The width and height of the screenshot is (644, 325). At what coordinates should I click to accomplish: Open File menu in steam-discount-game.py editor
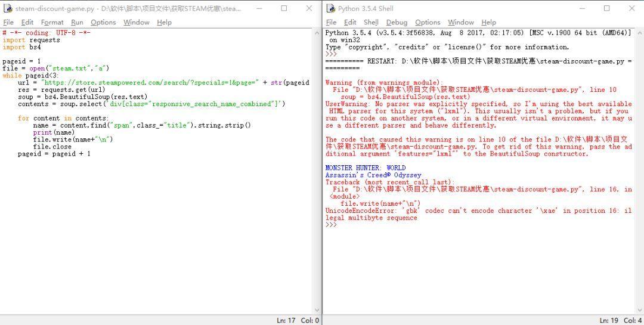(8, 22)
